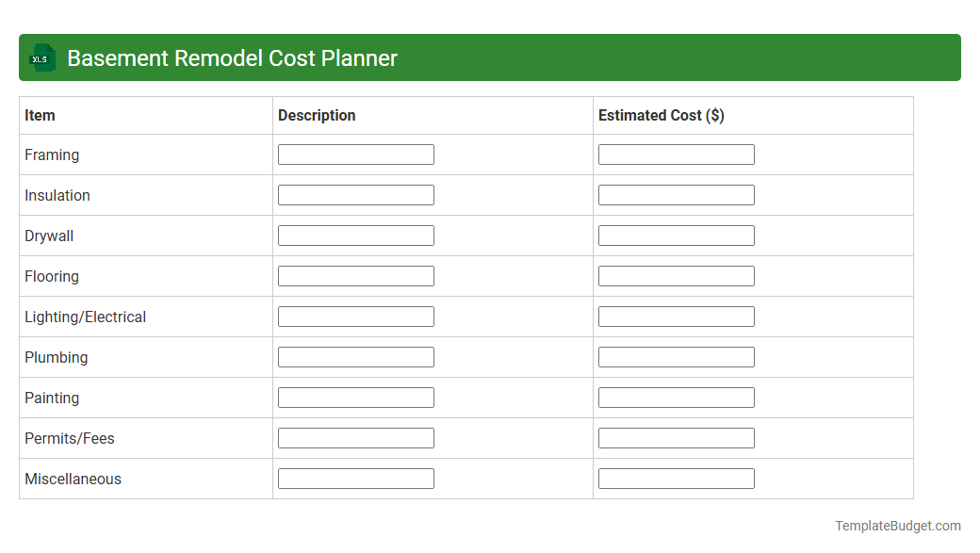The image size is (980, 553).
Task: Click the Framing estimated cost field
Action: point(676,154)
